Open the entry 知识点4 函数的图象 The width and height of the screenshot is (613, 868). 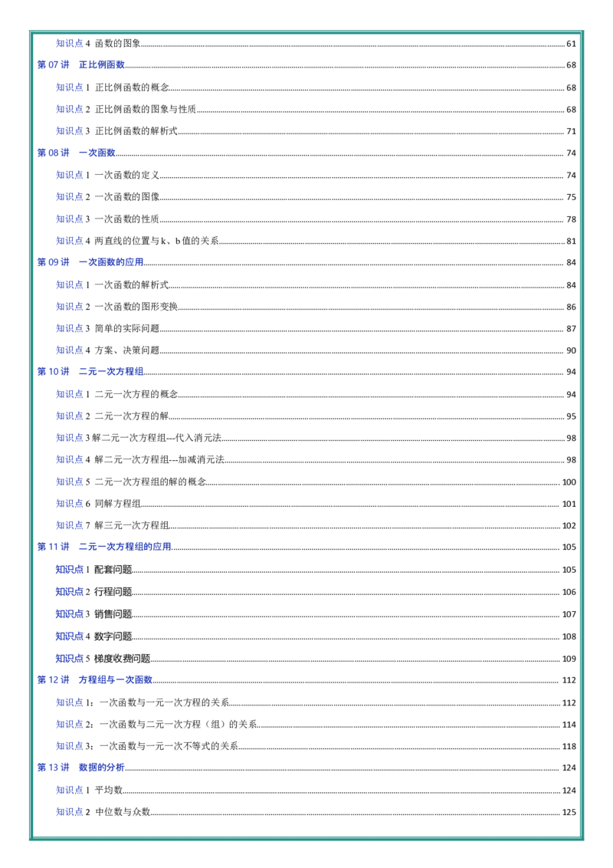coord(316,43)
